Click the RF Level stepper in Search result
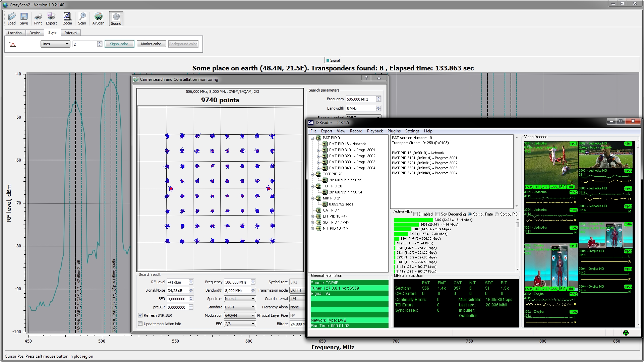 191,282
